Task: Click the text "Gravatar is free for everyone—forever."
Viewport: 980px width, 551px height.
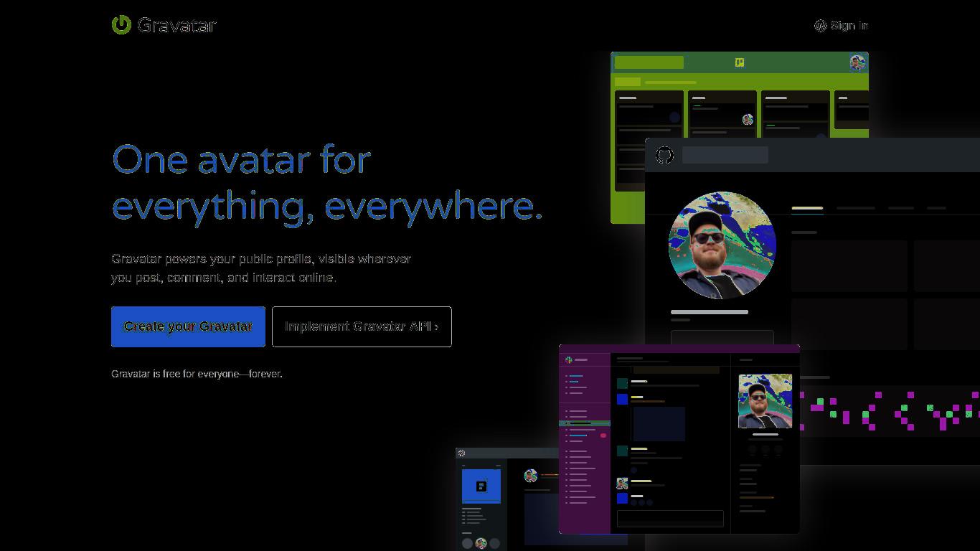Action: click(197, 374)
